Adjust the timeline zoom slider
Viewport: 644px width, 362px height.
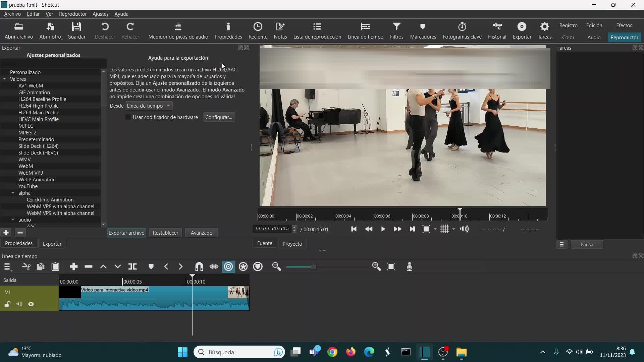(314, 267)
